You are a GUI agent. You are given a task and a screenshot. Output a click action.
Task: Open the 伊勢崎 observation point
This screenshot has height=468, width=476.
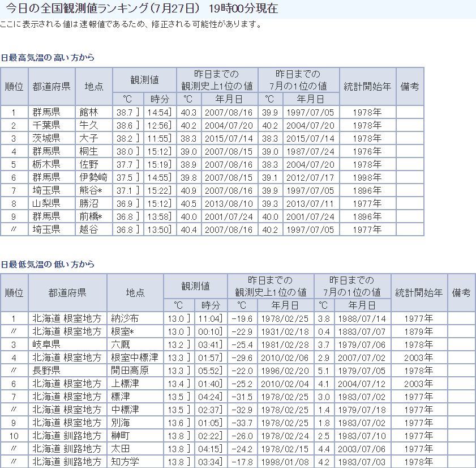pyautogui.click(x=93, y=177)
